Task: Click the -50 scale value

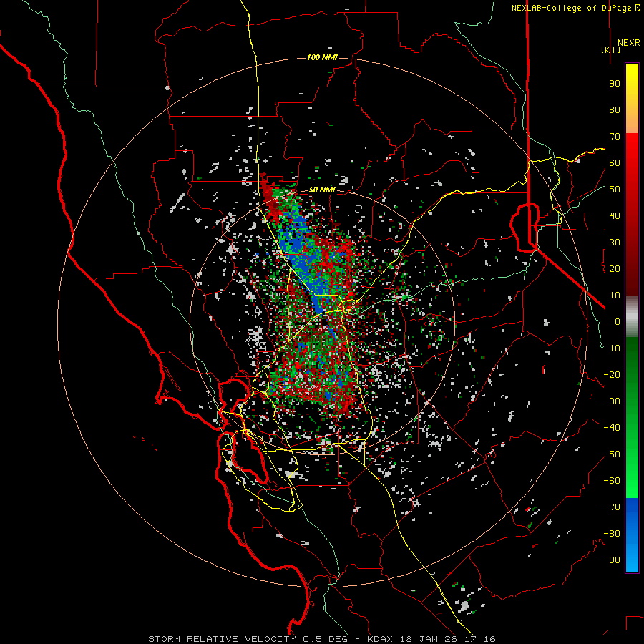Action: tap(612, 454)
